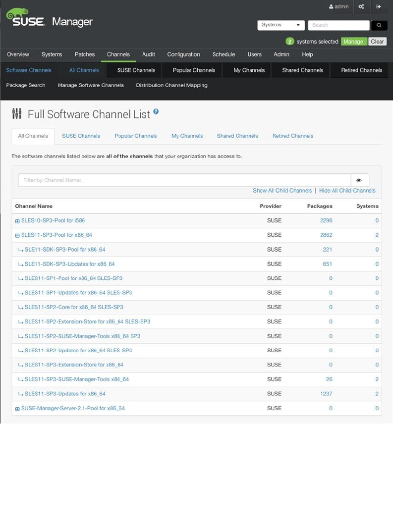Open preferences gears icon in header
Image resolution: width=393 pixels, height=532 pixels.
coord(361,7)
